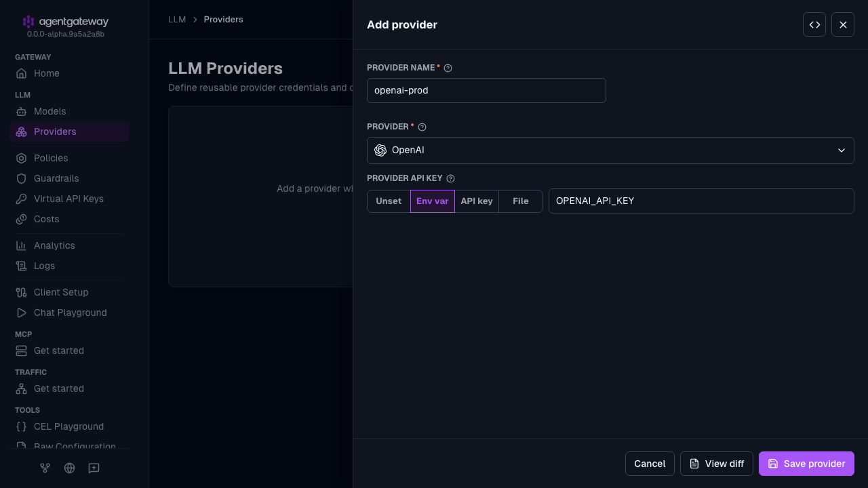Screen dimensions: 868x488
Task: Click the Client Setup cable icon
Action: (x=21, y=292)
